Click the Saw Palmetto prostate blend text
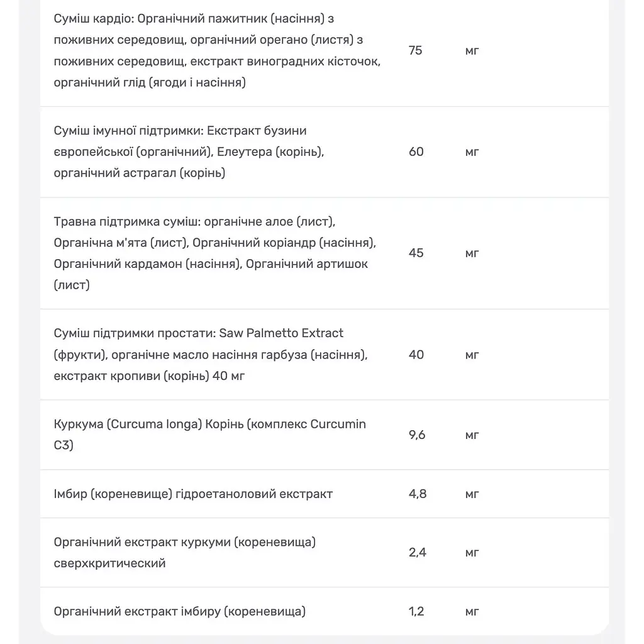Viewport: 644px width, 644px height. tap(211, 355)
